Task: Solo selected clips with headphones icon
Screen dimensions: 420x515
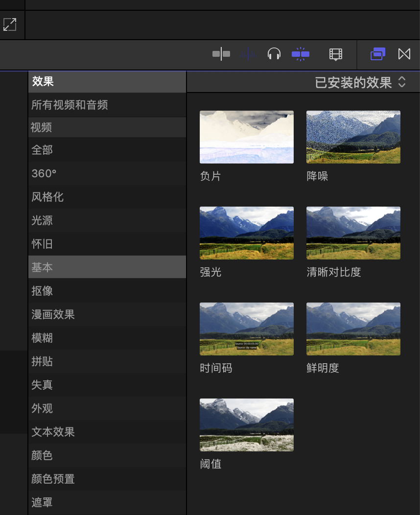Action: pos(274,54)
